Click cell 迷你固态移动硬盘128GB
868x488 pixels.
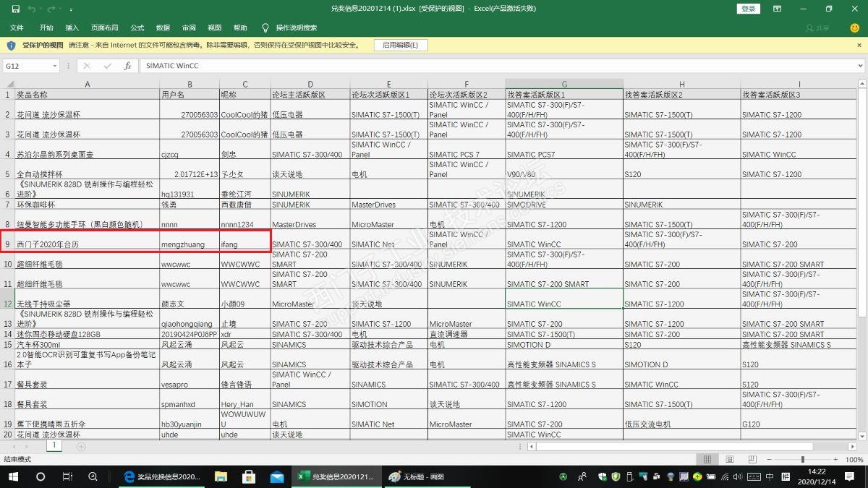(88, 334)
